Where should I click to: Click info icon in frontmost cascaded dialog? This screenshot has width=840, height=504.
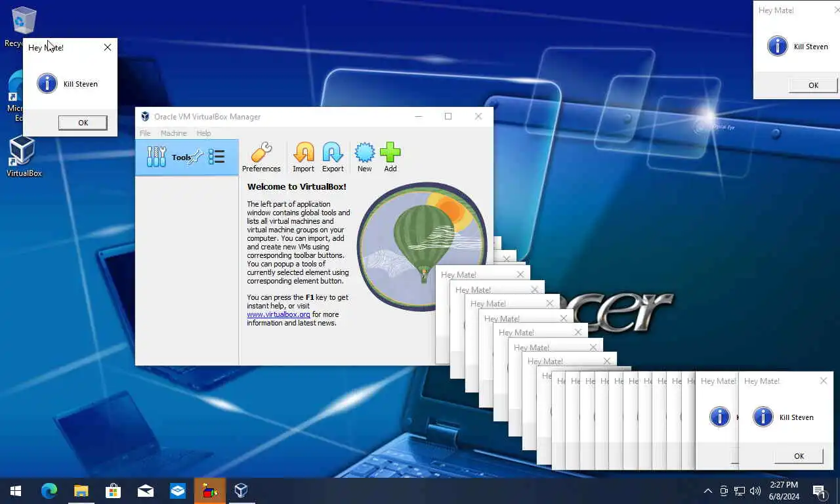[x=763, y=417]
